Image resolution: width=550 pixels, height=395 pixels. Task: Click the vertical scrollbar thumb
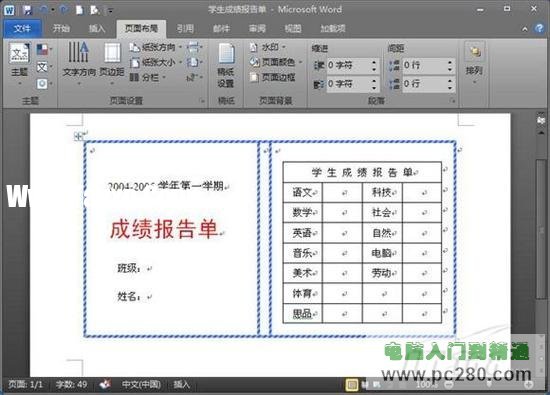(x=541, y=229)
